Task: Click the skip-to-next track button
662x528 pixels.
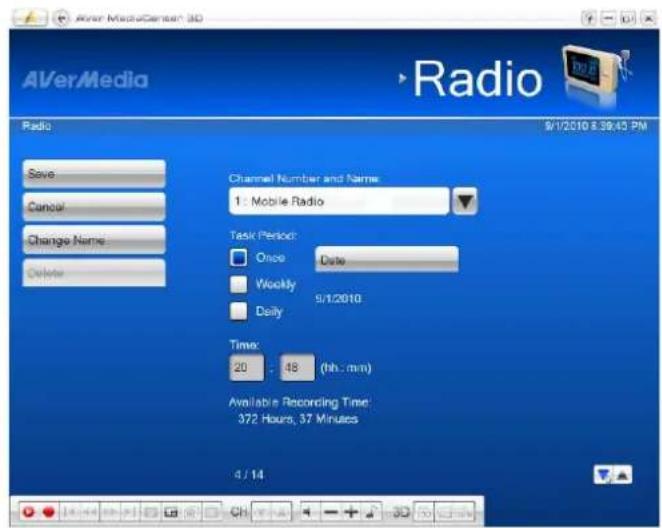Action: tap(130, 512)
